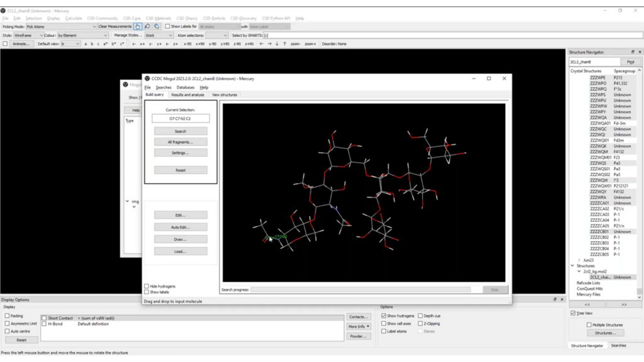View along the a* reciprocal axis
Image resolution: width=644 pixels, height=362 pixels.
tap(105, 44)
